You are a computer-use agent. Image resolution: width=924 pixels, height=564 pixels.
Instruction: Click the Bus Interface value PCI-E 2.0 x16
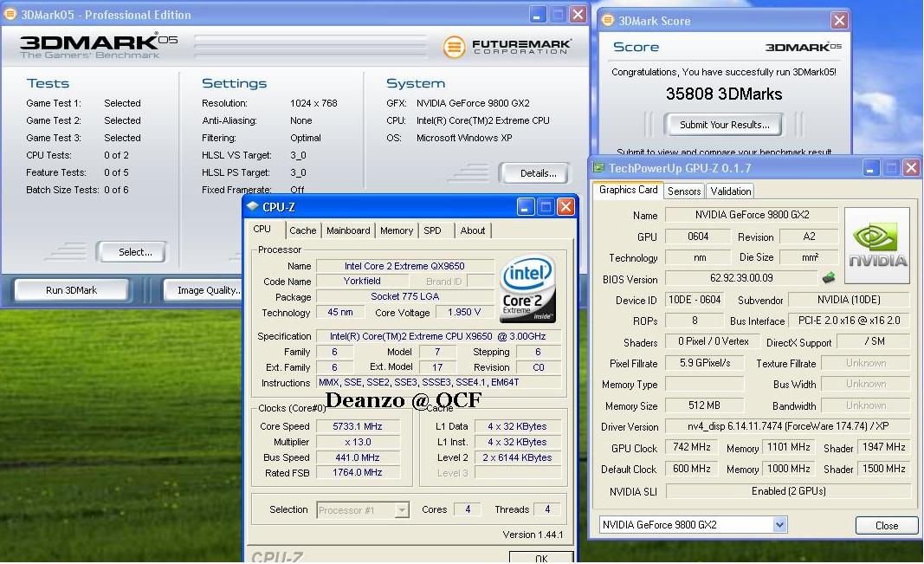850,320
